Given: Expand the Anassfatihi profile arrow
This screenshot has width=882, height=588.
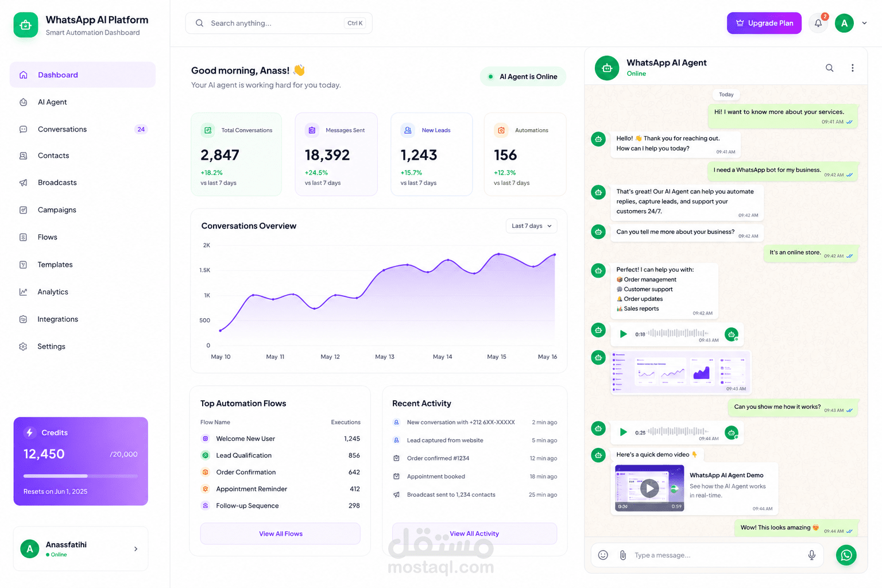Looking at the screenshot, I should [x=136, y=549].
